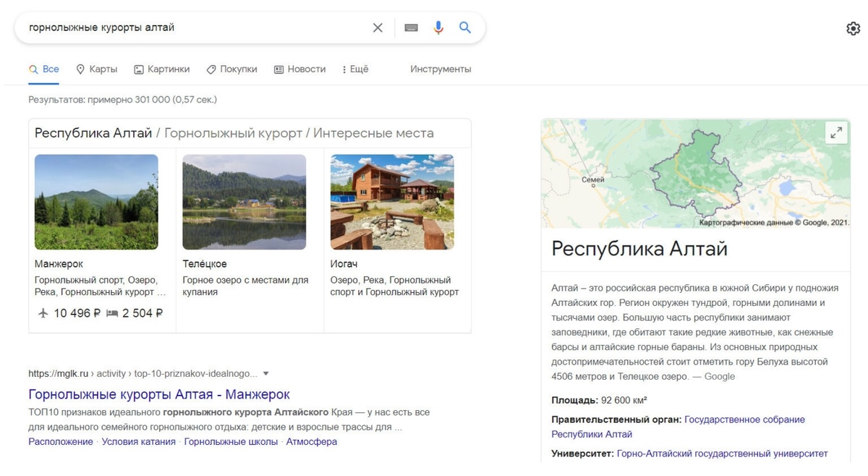Click the Площадь: 92 600 км² fact
The image size is (868, 476).
[x=599, y=400]
